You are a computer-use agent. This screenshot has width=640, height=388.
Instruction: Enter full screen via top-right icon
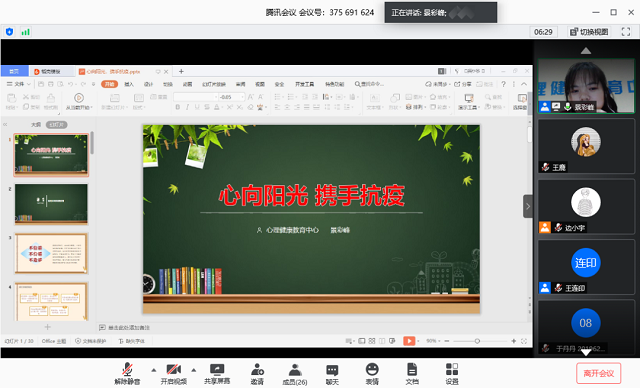point(626,32)
